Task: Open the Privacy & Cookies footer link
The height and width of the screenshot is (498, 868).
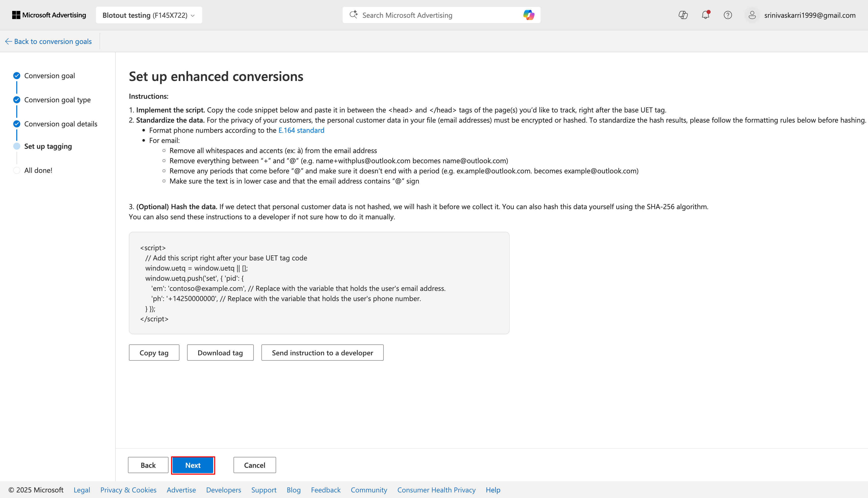Action: click(x=128, y=490)
